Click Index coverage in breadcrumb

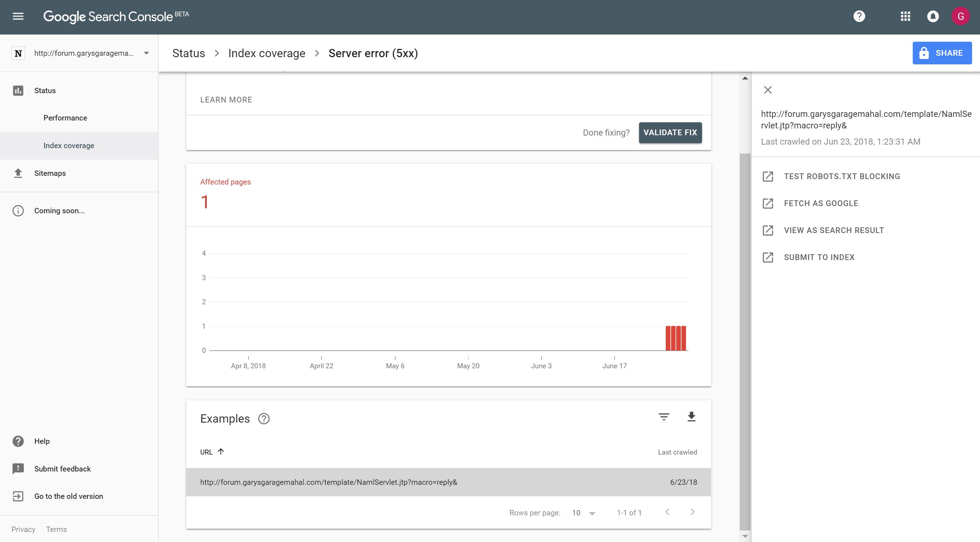266,53
